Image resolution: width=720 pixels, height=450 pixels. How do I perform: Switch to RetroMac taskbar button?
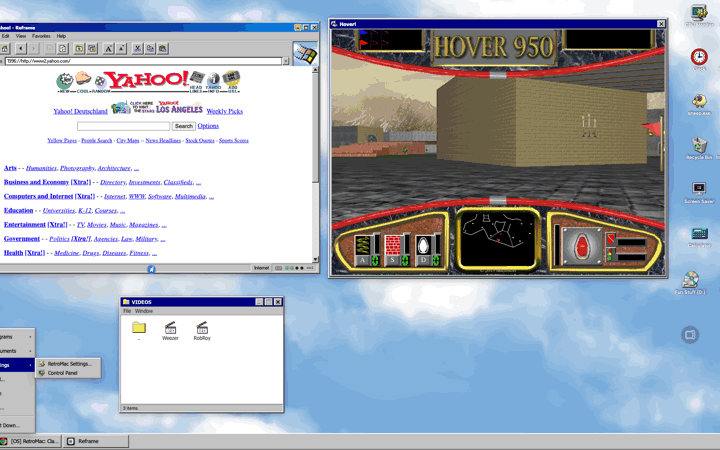(x=30, y=441)
